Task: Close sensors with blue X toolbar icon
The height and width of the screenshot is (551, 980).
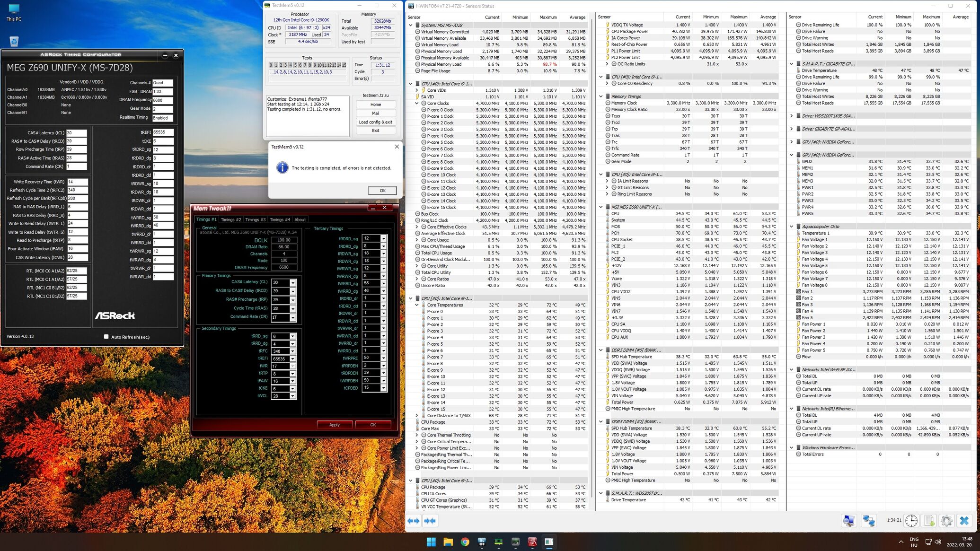Action: [x=964, y=521]
